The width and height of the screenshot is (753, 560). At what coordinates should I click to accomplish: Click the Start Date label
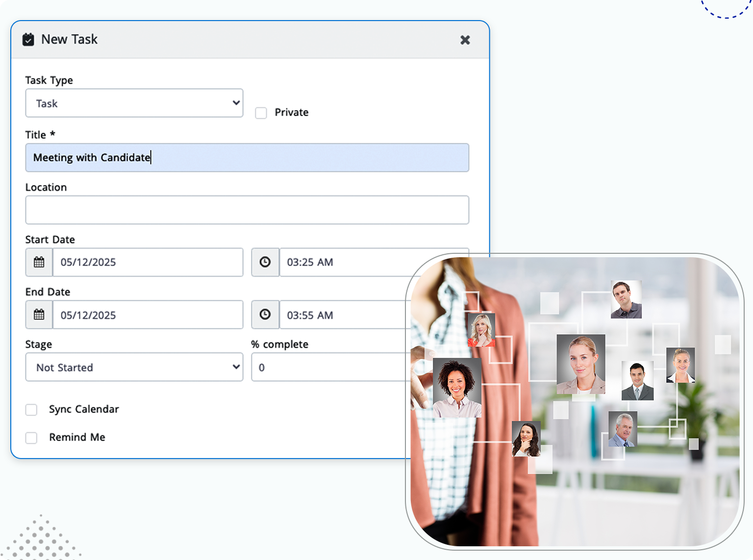pos(50,240)
